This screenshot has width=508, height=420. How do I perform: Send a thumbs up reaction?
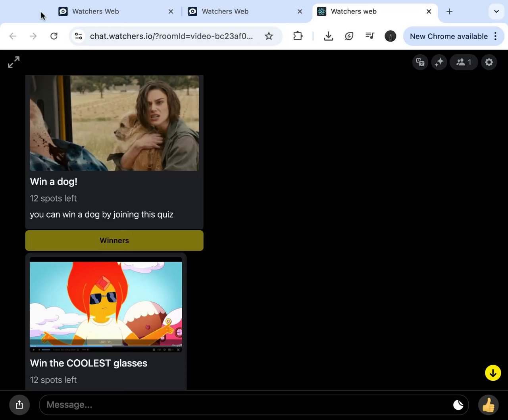click(488, 405)
